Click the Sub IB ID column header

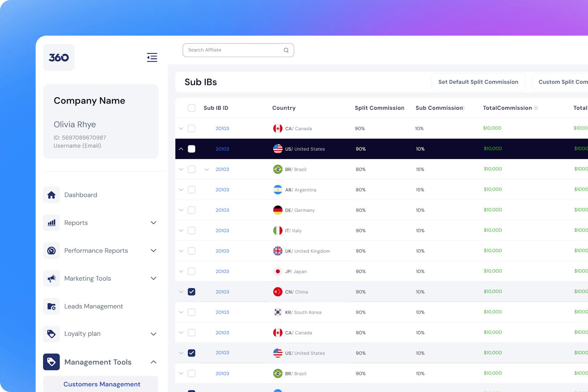point(216,108)
